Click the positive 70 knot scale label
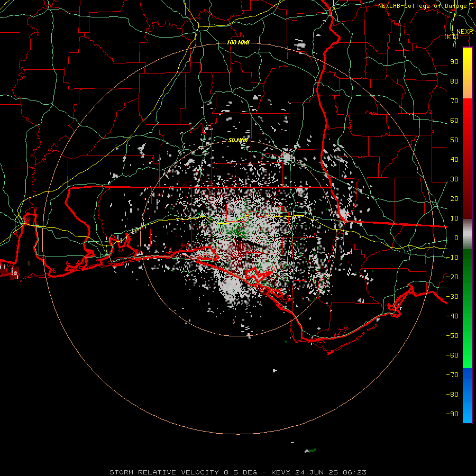Image resolution: width=476 pixels, height=476 pixels. click(454, 101)
